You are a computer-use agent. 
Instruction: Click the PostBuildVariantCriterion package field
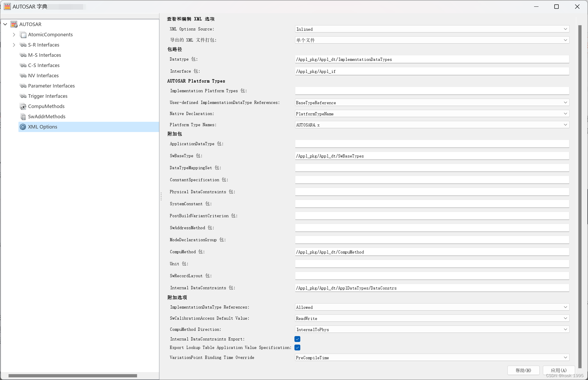pos(432,216)
